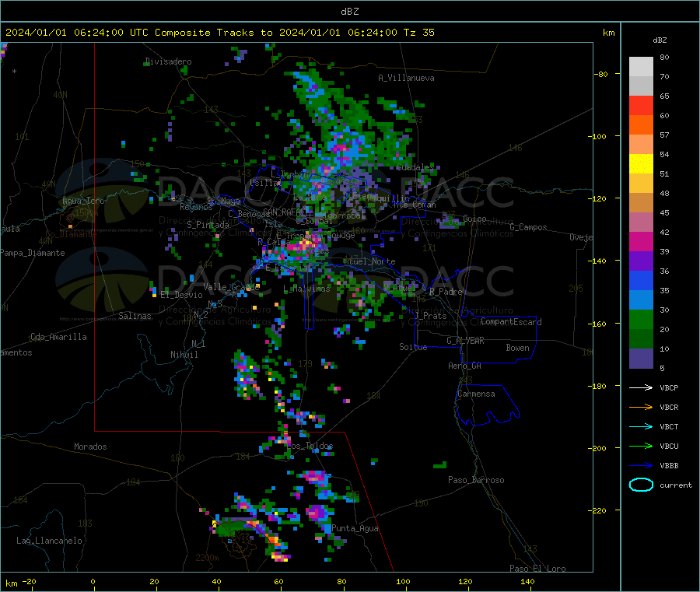Click the Soitue map label
The width and height of the screenshot is (700, 592).
[413, 347]
